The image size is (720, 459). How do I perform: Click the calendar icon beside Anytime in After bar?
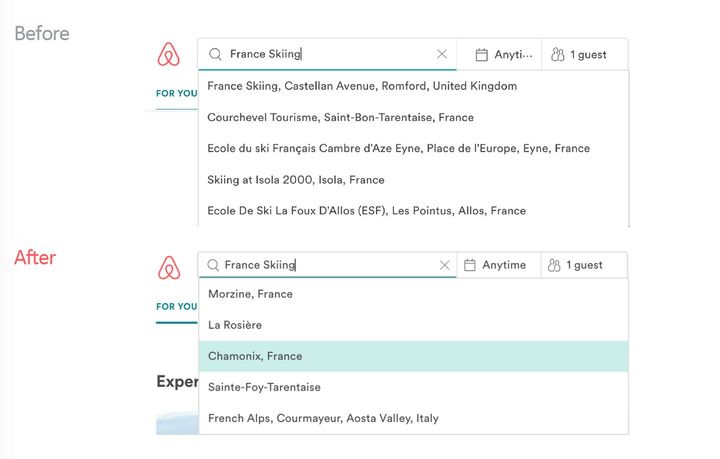470,266
